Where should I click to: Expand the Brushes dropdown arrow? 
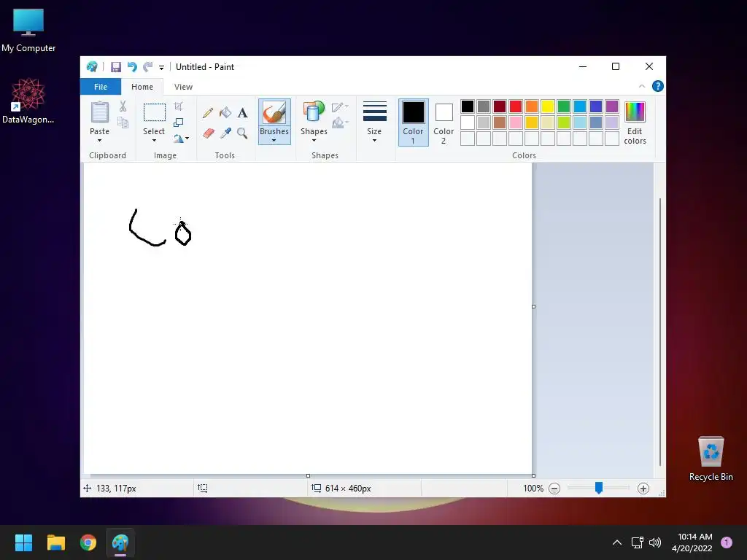click(274, 141)
